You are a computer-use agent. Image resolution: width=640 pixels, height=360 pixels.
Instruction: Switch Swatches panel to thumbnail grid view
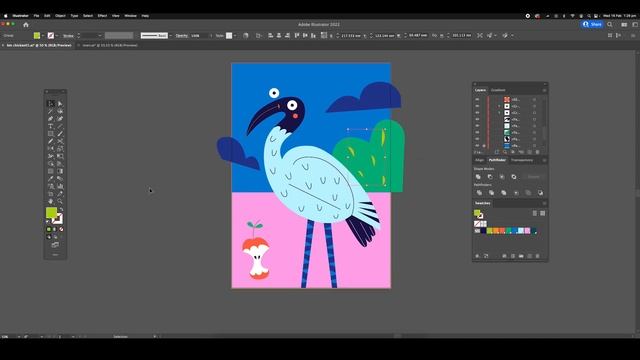pos(542,213)
